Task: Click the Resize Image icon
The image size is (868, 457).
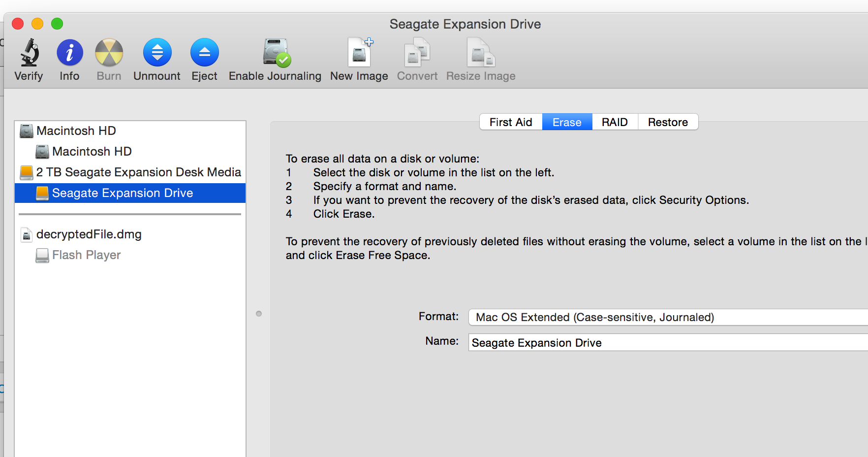Action: point(481,52)
